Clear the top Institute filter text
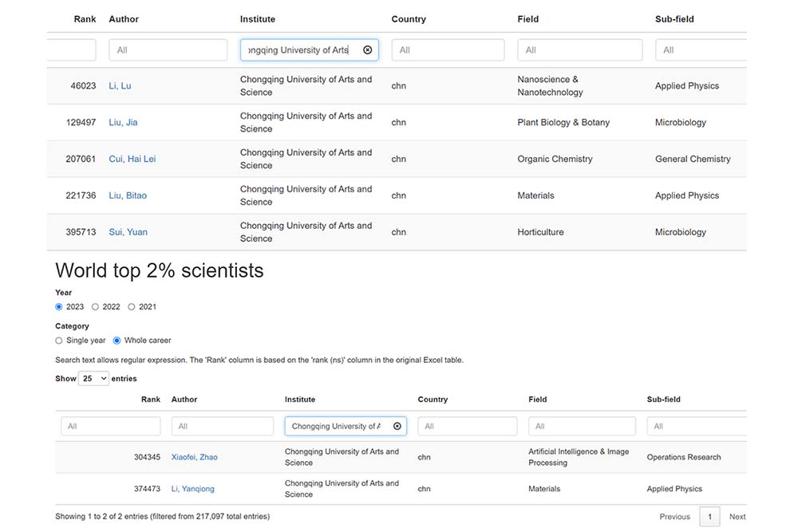 tap(367, 50)
